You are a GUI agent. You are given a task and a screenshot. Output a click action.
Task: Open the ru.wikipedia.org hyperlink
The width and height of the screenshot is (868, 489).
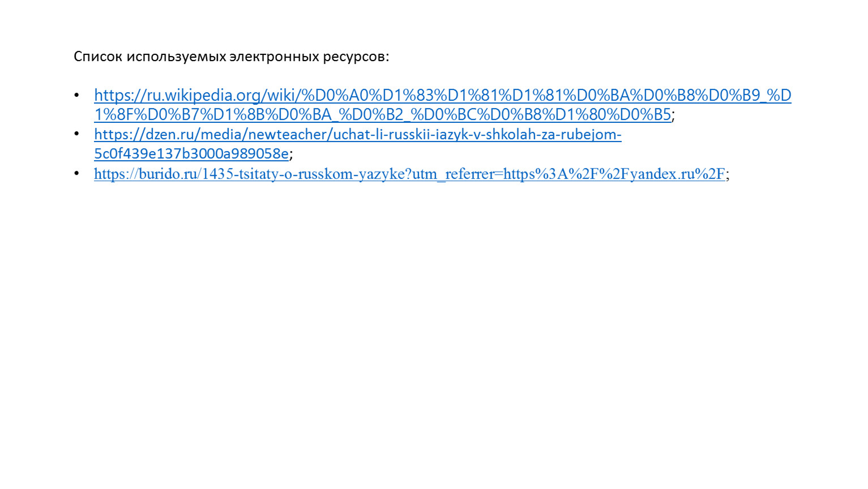442,105
